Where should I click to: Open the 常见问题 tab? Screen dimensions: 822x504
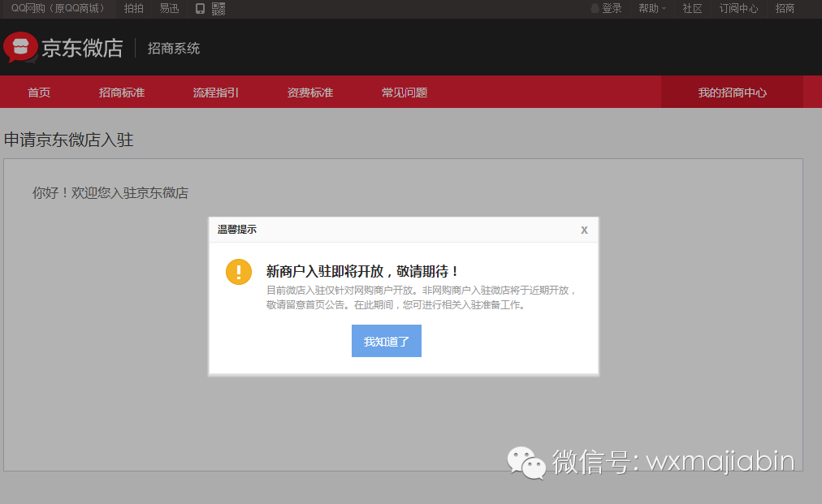pyautogui.click(x=405, y=93)
